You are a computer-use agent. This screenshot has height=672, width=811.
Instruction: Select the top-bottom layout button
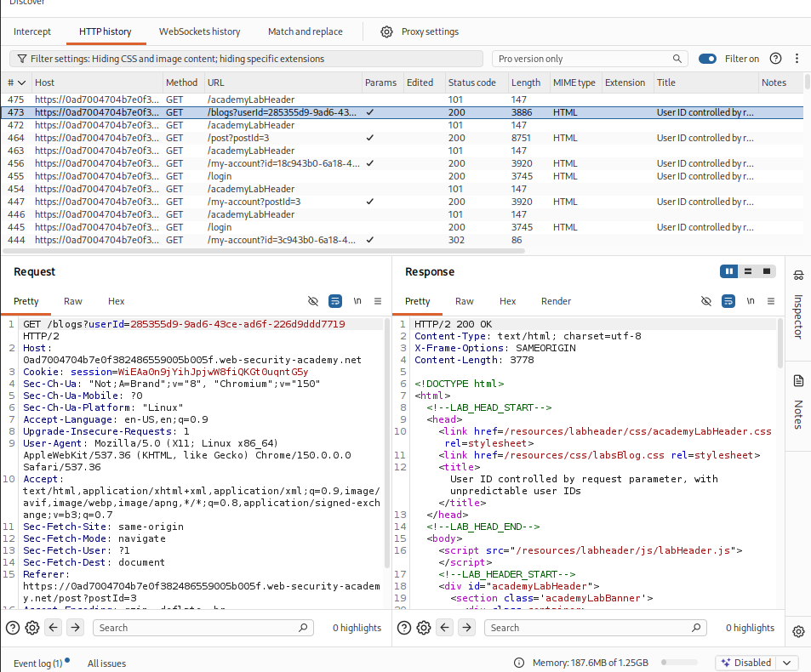pos(748,271)
